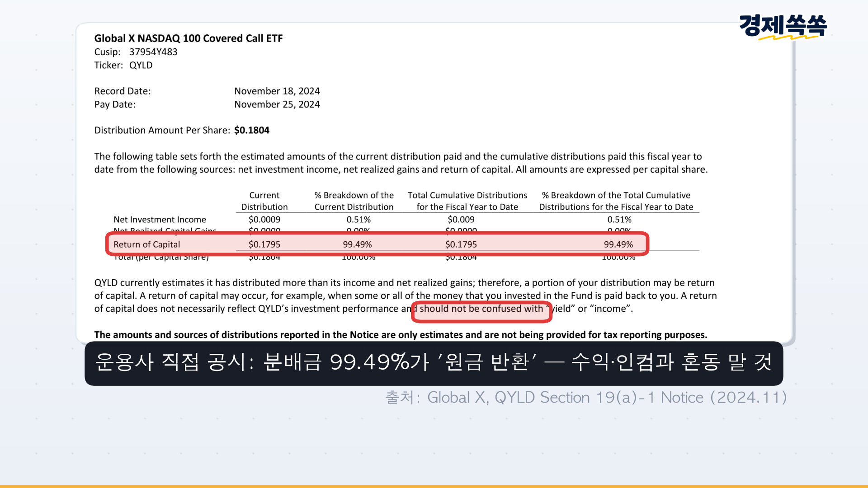
Task: Click the phrase "should not be confused with"
Action: (x=481, y=309)
